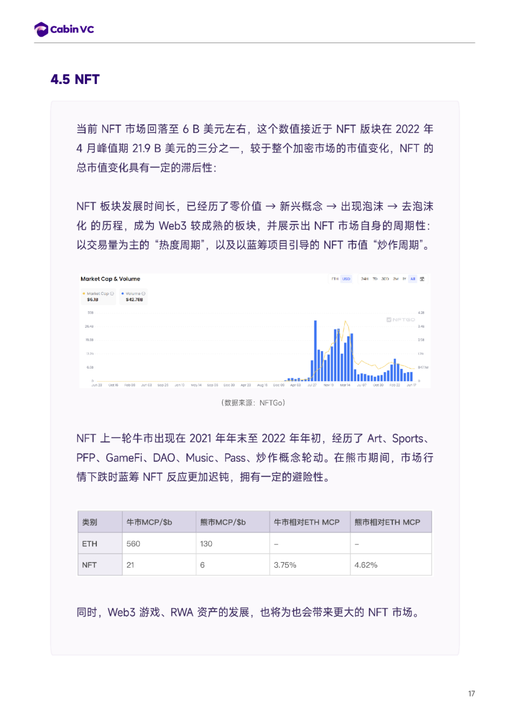Click the page number 17
This screenshot has width=510, height=720.
471,693
